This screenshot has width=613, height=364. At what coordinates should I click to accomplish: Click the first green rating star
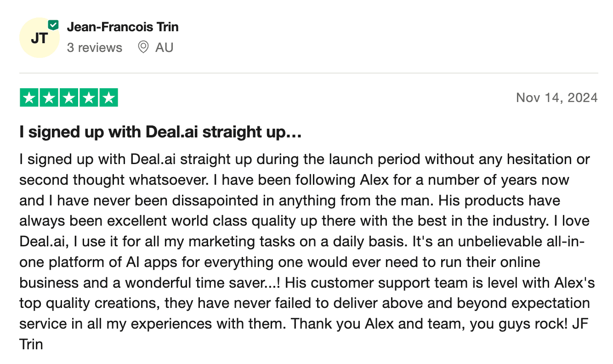click(x=29, y=98)
